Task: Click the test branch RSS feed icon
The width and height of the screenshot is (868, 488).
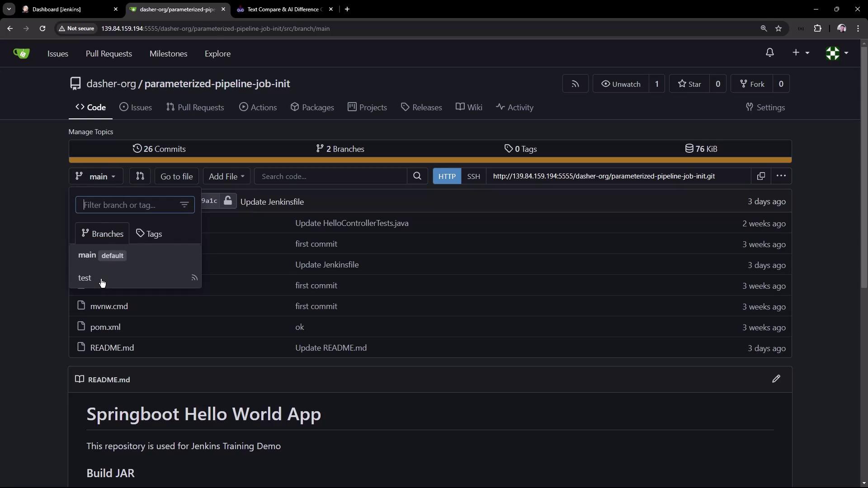Action: tap(194, 278)
